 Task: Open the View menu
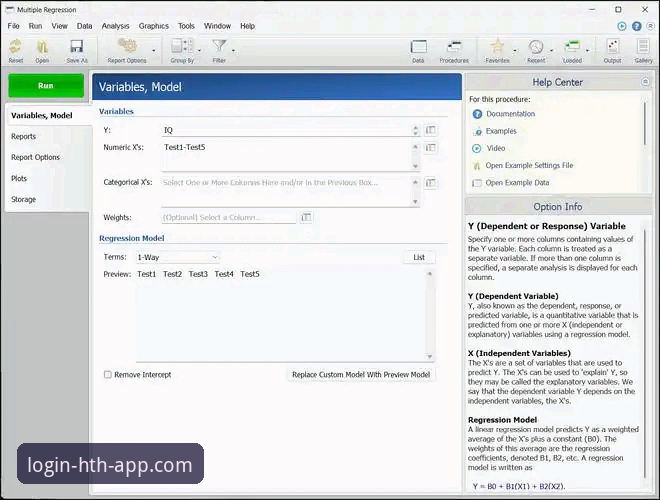59,26
